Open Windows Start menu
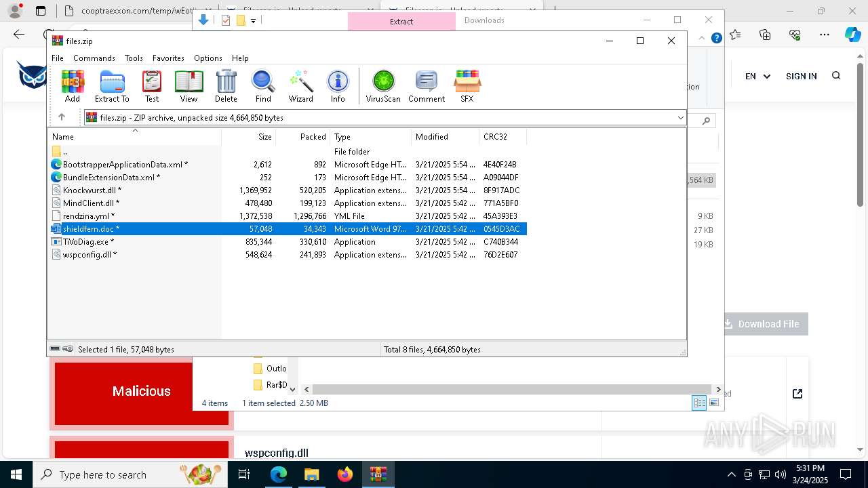The width and height of the screenshot is (868, 488). click(16, 474)
